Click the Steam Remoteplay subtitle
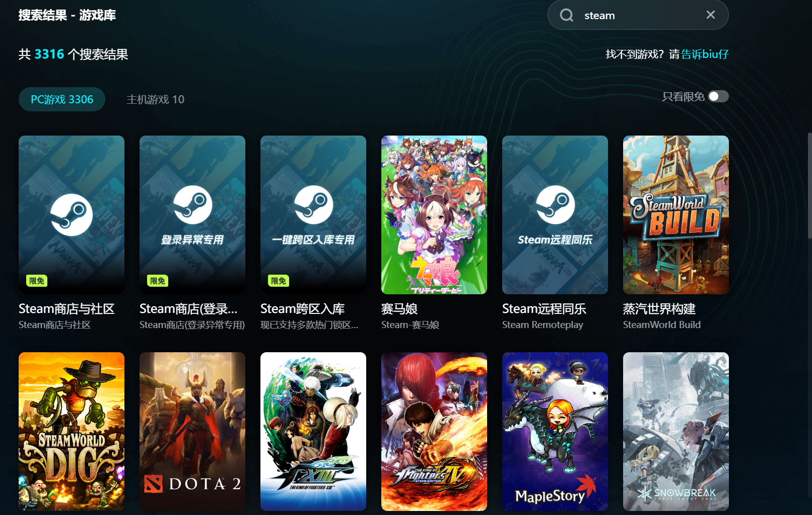Viewport: 812px width, 515px height. pyautogui.click(x=543, y=325)
